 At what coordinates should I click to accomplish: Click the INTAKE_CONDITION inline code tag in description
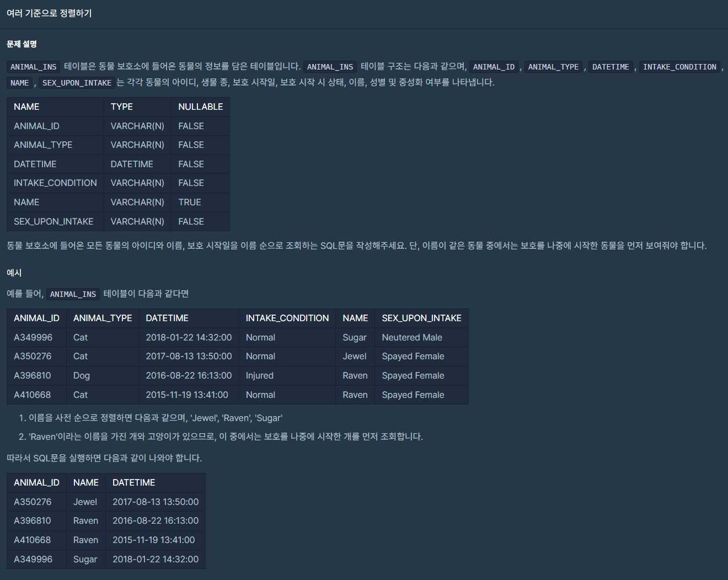pos(679,67)
